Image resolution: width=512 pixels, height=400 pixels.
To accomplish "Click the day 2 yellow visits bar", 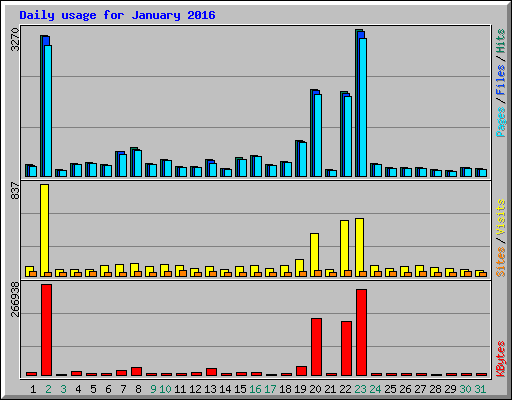I will click(45, 230).
